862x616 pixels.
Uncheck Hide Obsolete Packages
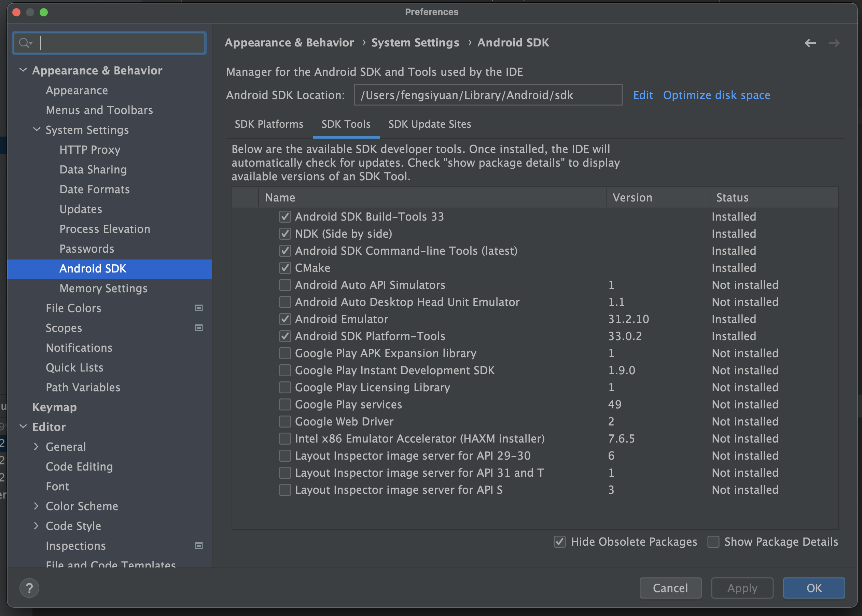click(560, 542)
